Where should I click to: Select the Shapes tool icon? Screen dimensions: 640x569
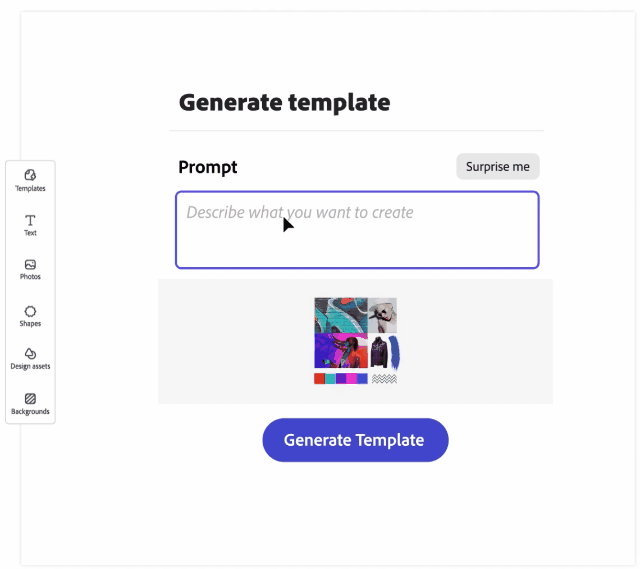30,312
